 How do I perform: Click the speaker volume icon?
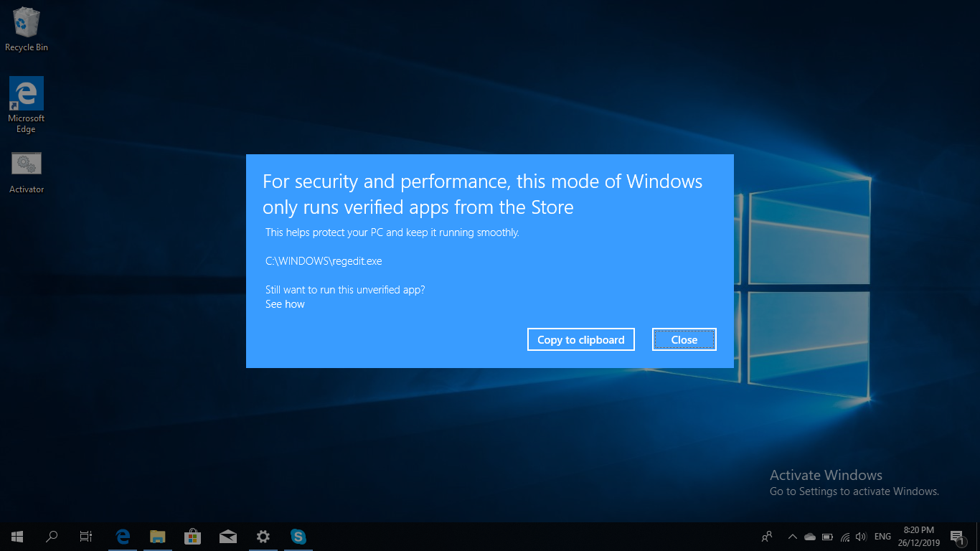coord(861,536)
